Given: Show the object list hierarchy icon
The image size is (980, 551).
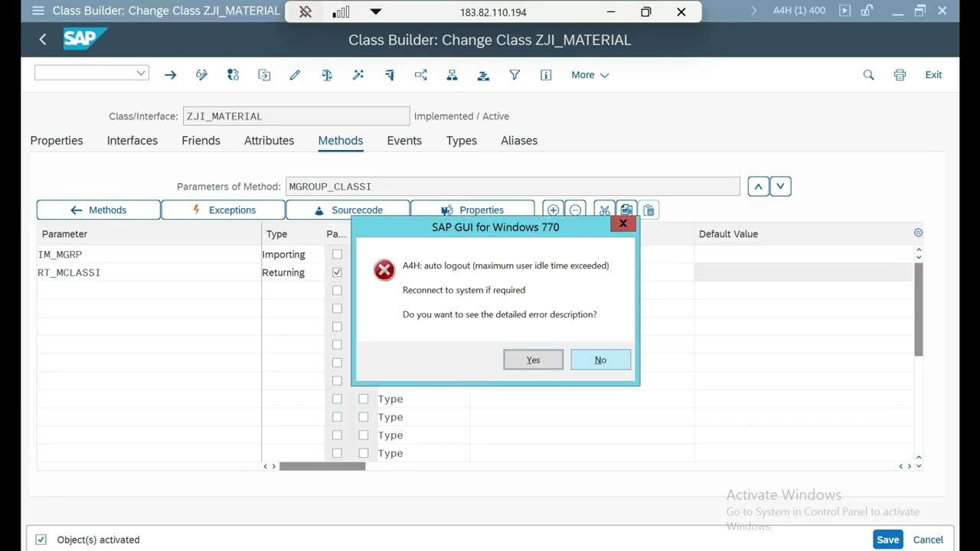Looking at the screenshot, I should 452,75.
